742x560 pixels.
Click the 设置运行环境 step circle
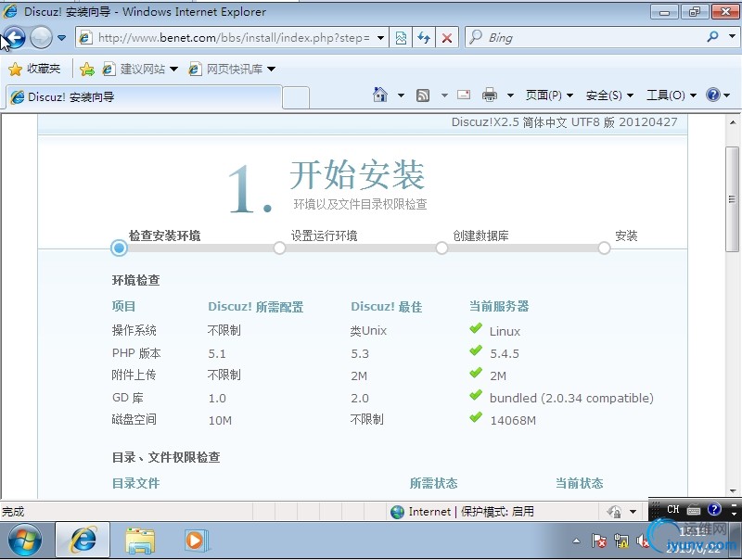coord(280,248)
